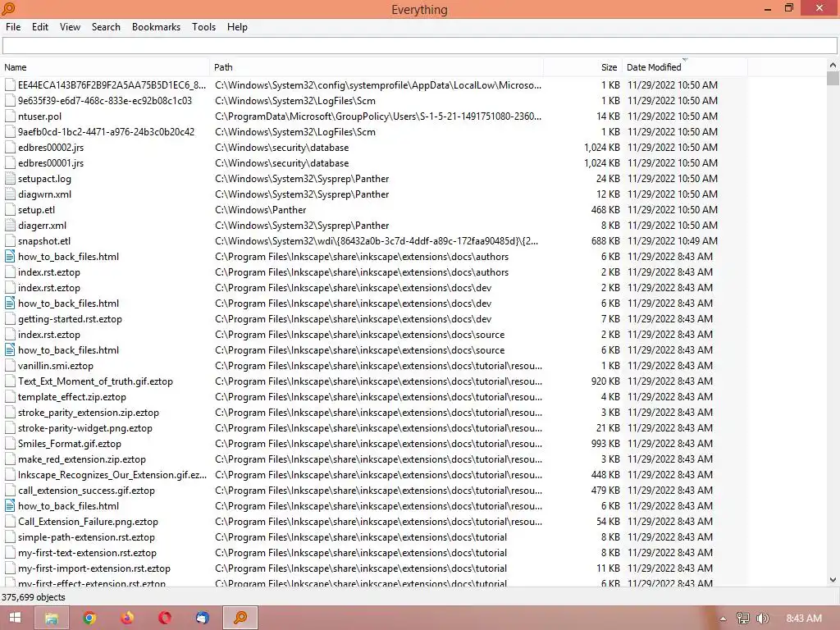Sort results by Name column header
Viewport: 840px width, 630px height.
(x=105, y=67)
